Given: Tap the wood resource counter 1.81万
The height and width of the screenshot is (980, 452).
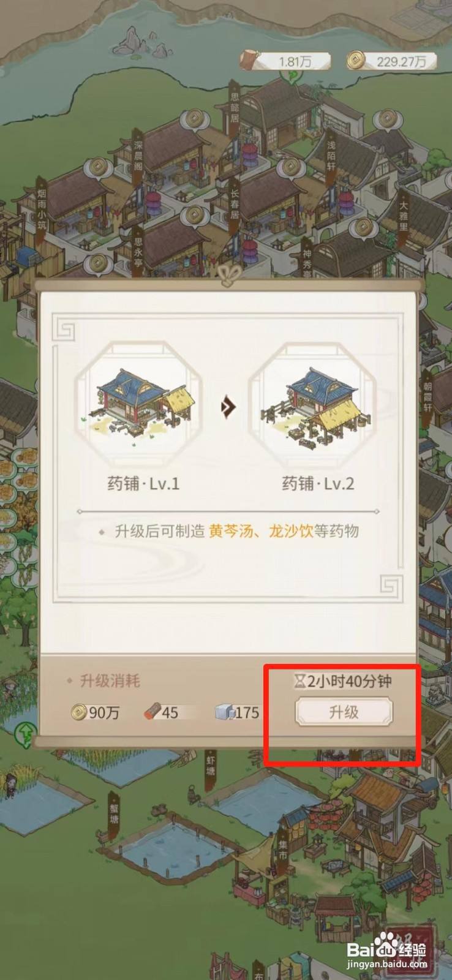Looking at the screenshot, I should (x=286, y=61).
